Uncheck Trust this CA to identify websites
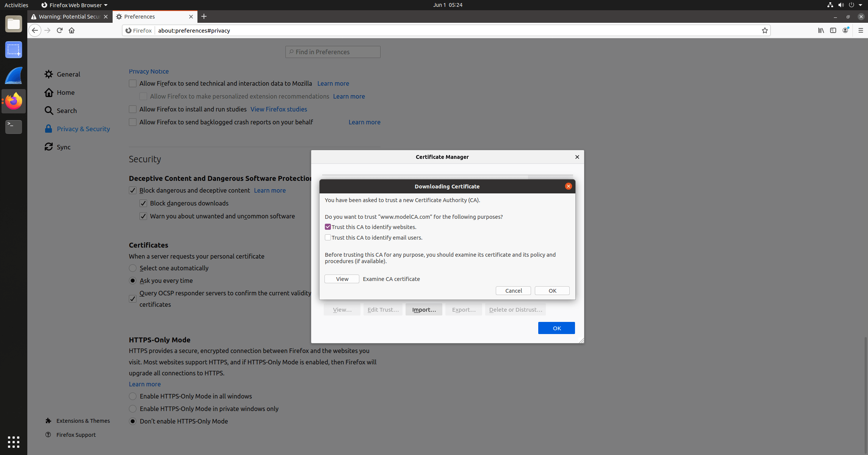This screenshot has width=868, height=455. [328, 227]
